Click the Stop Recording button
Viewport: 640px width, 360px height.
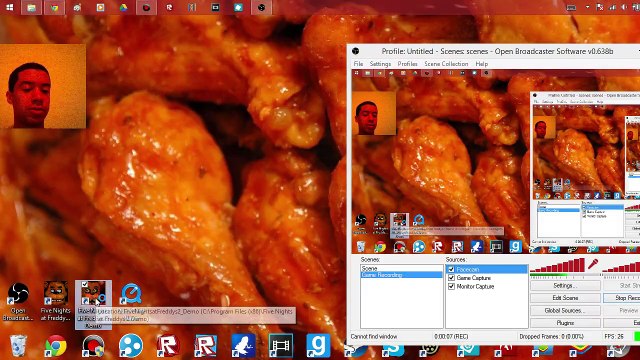pos(622,298)
